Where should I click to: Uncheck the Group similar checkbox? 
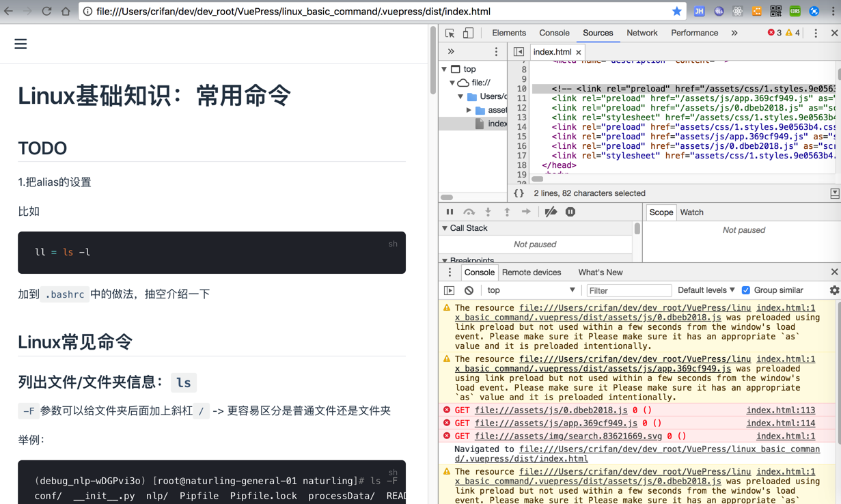(x=746, y=290)
